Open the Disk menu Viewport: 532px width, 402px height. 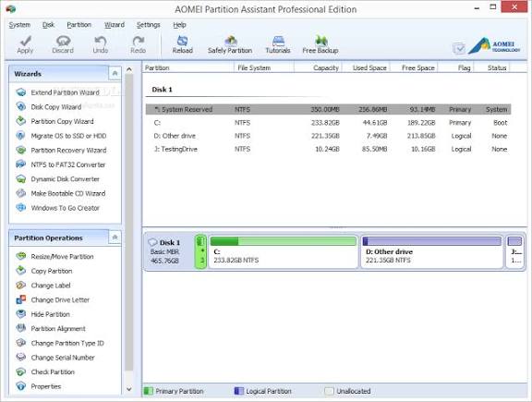[49, 25]
